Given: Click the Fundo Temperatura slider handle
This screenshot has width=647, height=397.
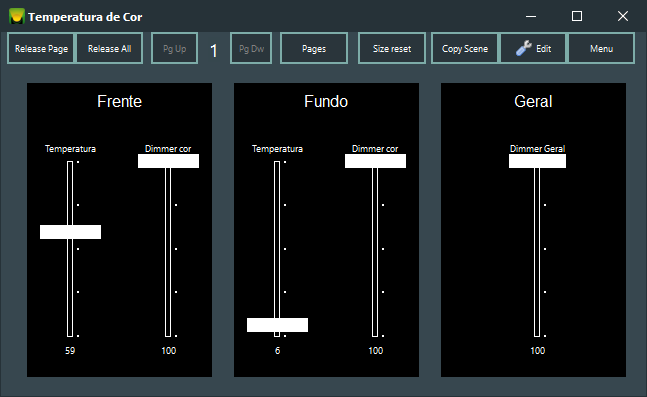Looking at the screenshot, I should coord(277,325).
